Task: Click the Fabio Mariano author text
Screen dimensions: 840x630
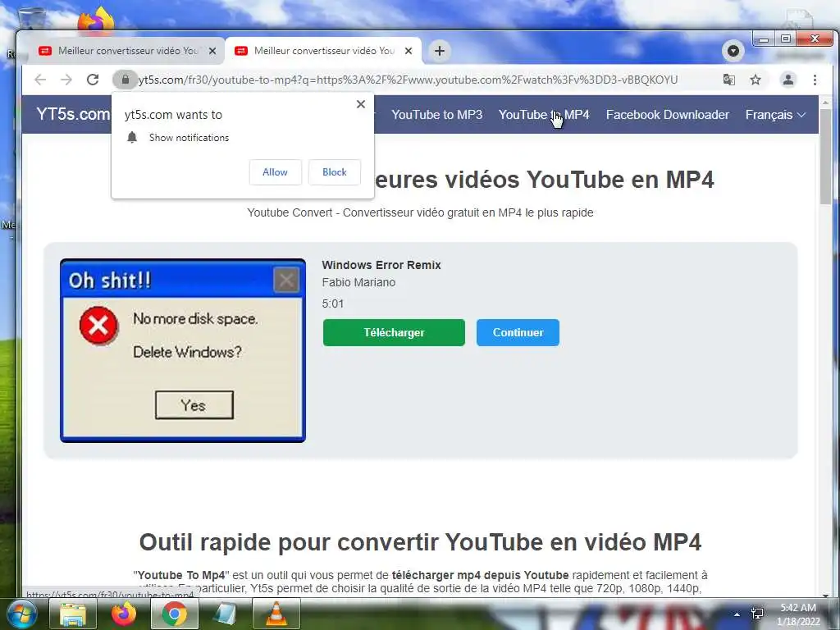Action: click(x=358, y=282)
